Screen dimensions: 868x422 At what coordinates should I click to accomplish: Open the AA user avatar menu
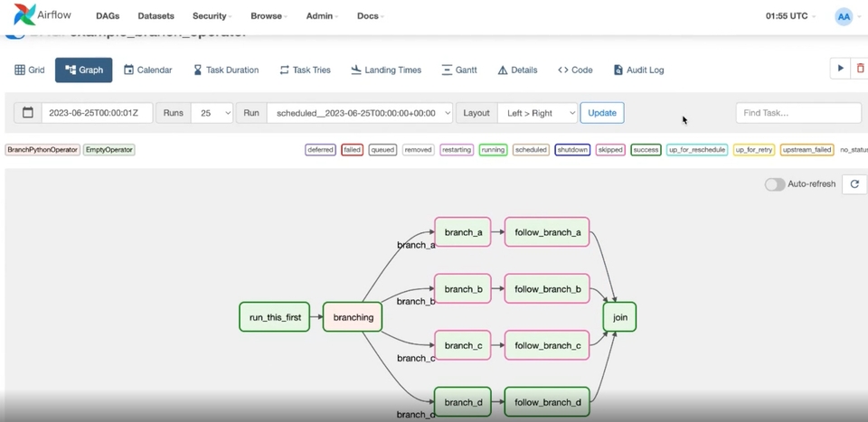(847, 16)
